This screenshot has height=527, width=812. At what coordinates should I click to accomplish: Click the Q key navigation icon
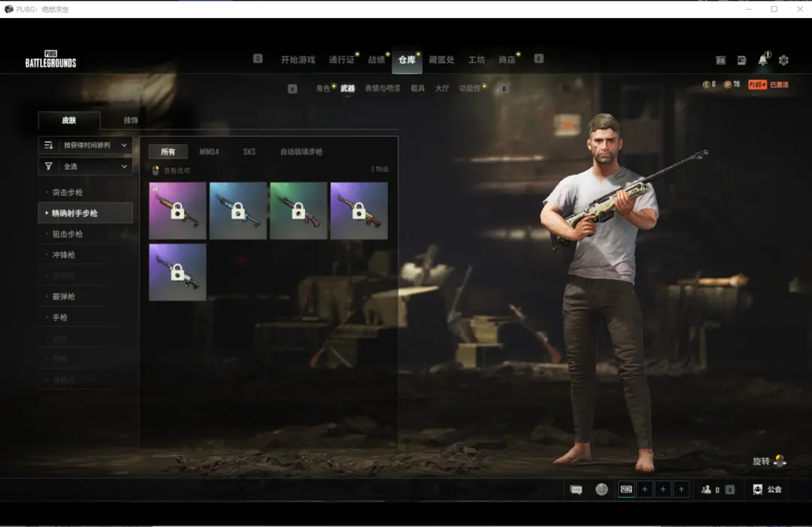257,59
